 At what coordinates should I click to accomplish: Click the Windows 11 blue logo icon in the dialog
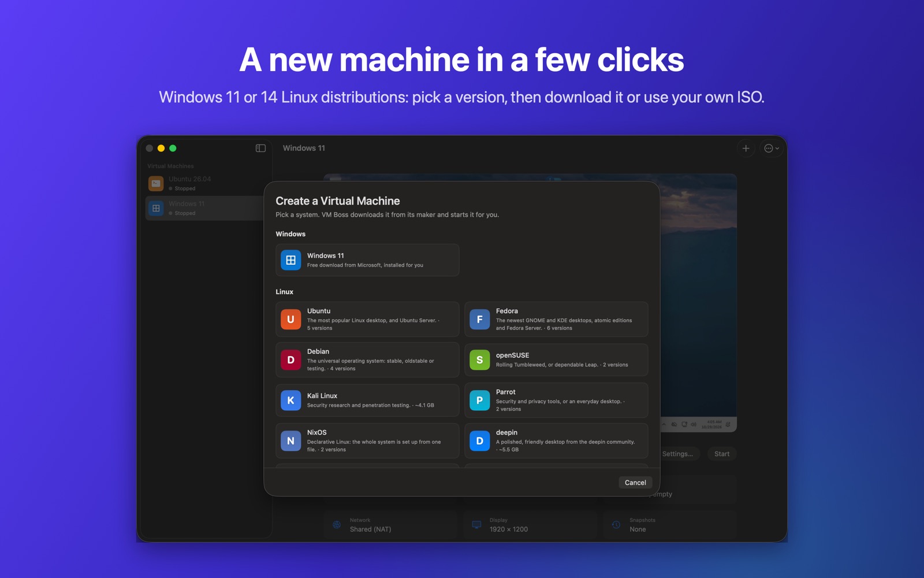(290, 260)
